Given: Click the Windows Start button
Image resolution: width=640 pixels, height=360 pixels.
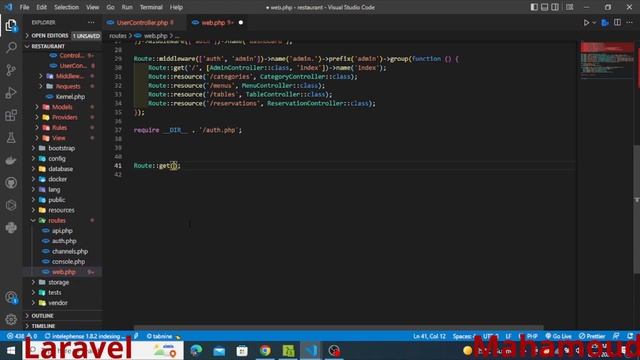Looking at the screenshot, I should [x=11, y=351].
